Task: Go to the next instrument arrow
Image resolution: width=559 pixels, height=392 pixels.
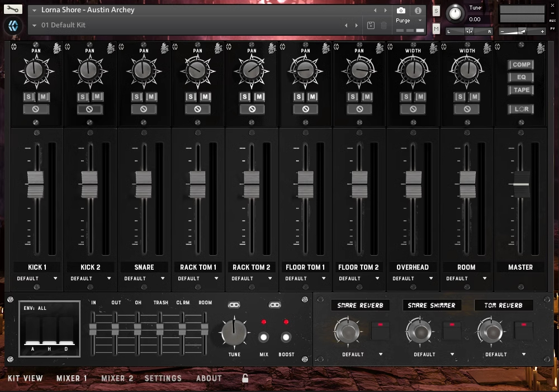Action: tap(385, 10)
